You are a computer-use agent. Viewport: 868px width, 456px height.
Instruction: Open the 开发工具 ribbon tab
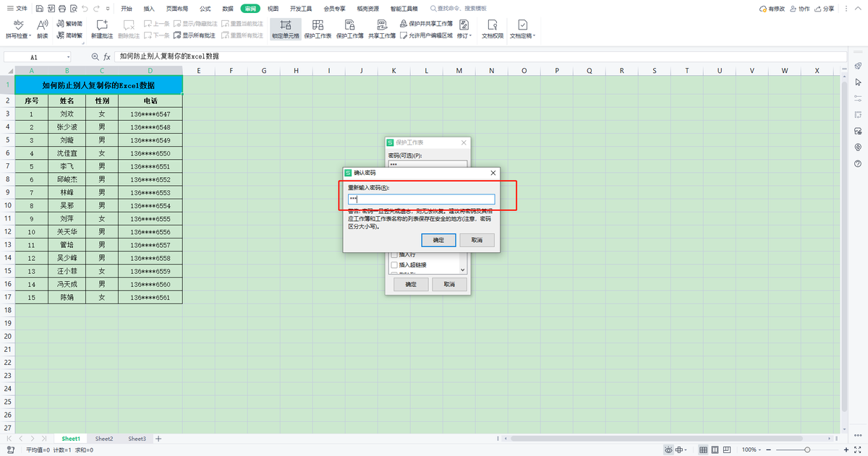click(301, 9)
